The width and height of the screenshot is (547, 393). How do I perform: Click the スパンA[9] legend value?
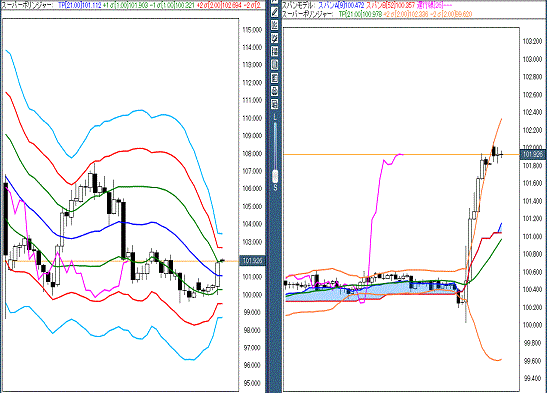(x=341, y=6)
